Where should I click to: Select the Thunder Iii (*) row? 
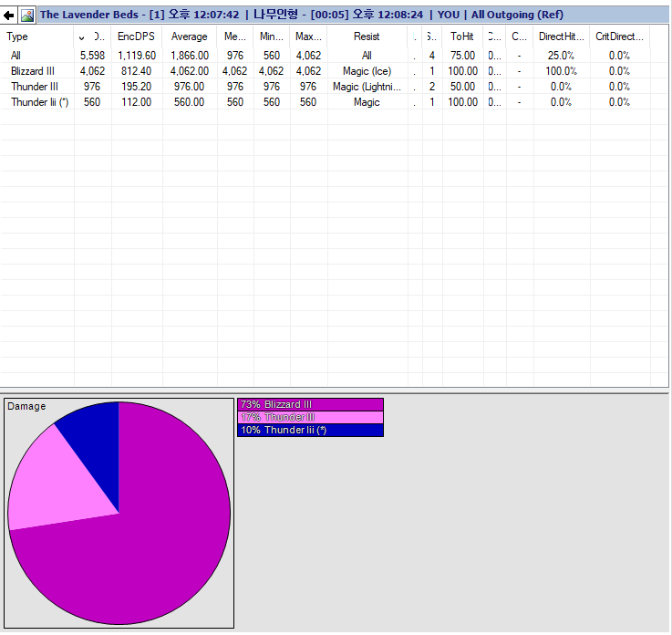[40, 102]
